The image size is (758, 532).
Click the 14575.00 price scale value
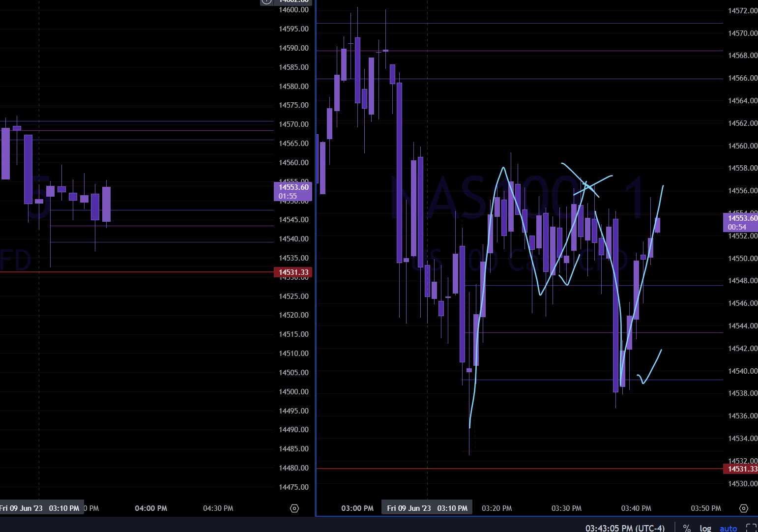click(x=293, y=105)
